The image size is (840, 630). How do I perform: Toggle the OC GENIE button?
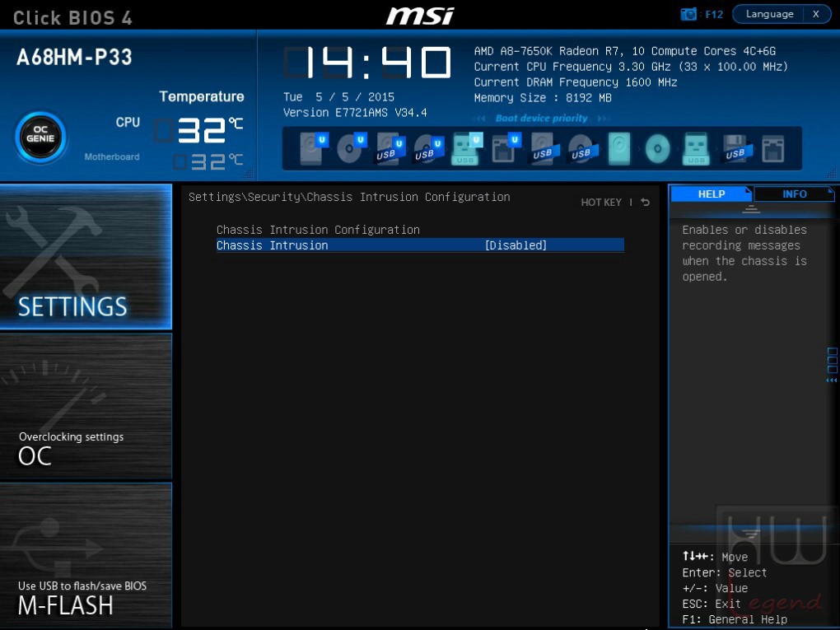(40, 138)
